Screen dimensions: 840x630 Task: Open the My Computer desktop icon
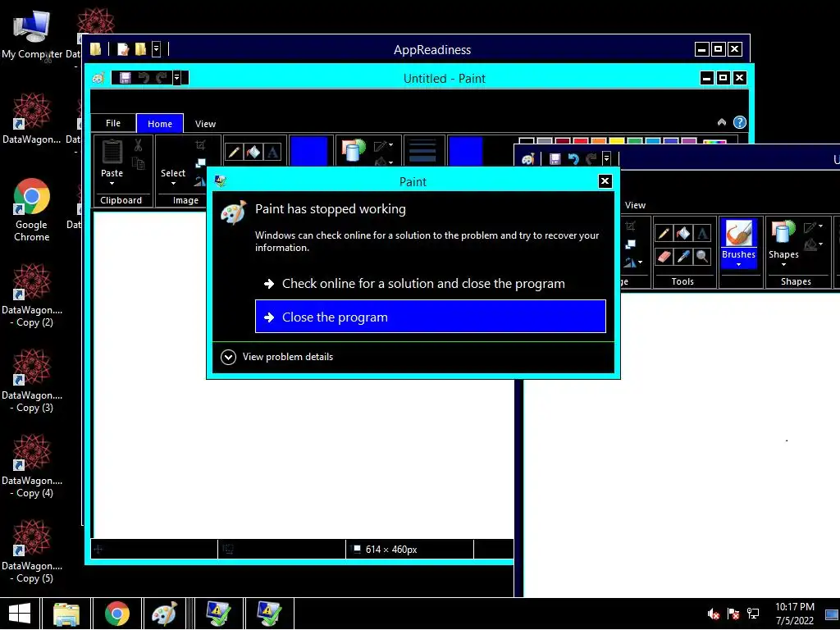pos(32,34)
